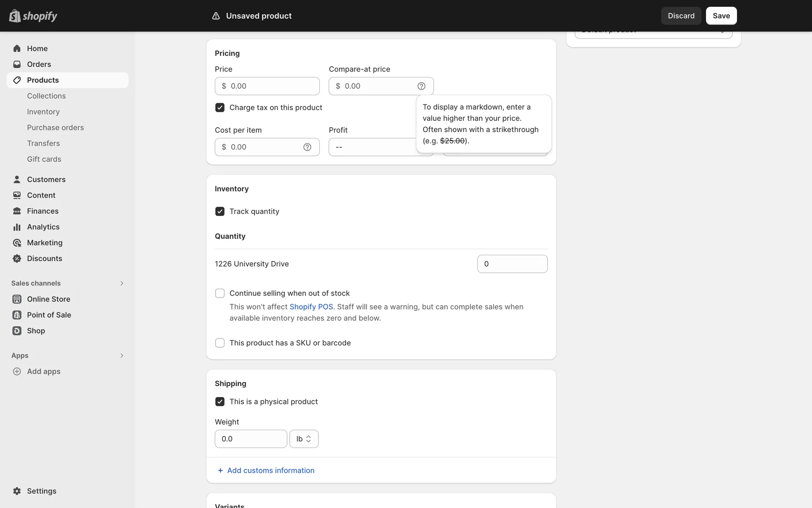Click Compare-at price help icon
Viewport: 812px width, 508px height.
pos(421,86)
